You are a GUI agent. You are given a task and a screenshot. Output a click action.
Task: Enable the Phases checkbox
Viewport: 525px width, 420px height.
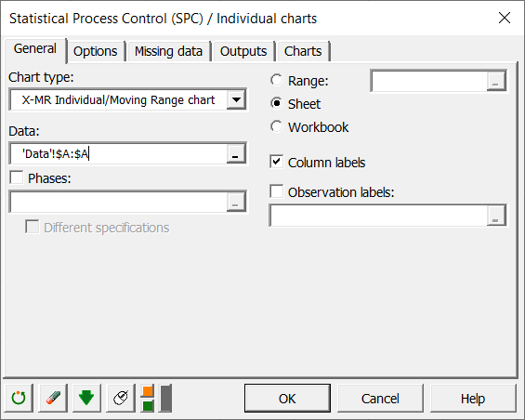point(17,177)
